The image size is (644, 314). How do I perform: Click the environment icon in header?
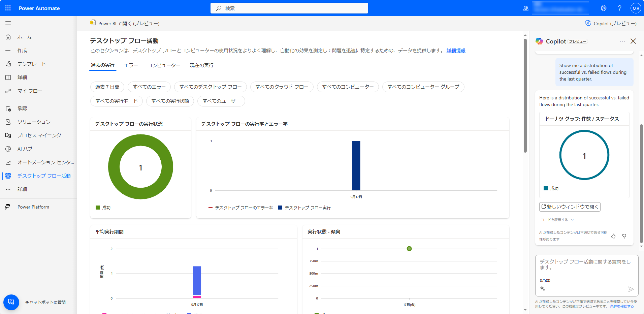coord(526,8)
